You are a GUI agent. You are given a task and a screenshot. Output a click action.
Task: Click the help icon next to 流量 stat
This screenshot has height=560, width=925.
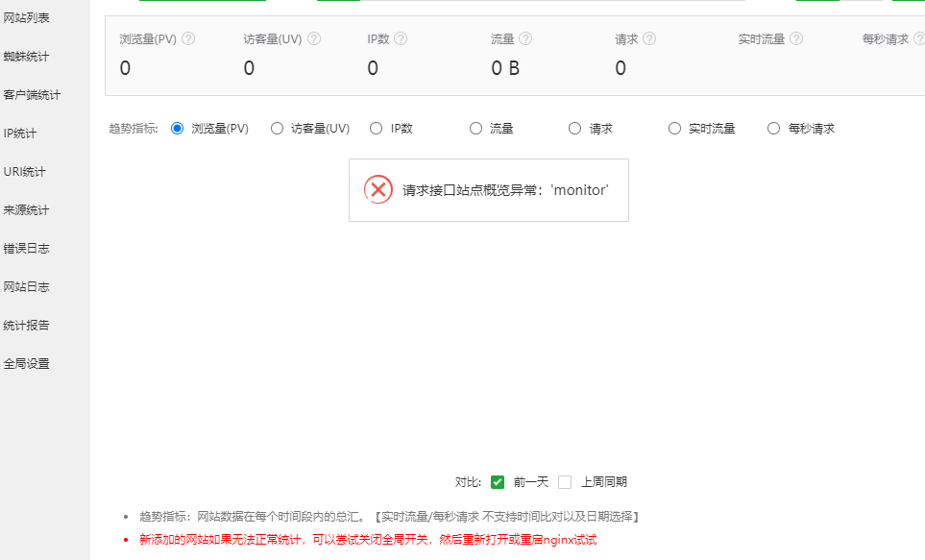click(x=525, y=39)
